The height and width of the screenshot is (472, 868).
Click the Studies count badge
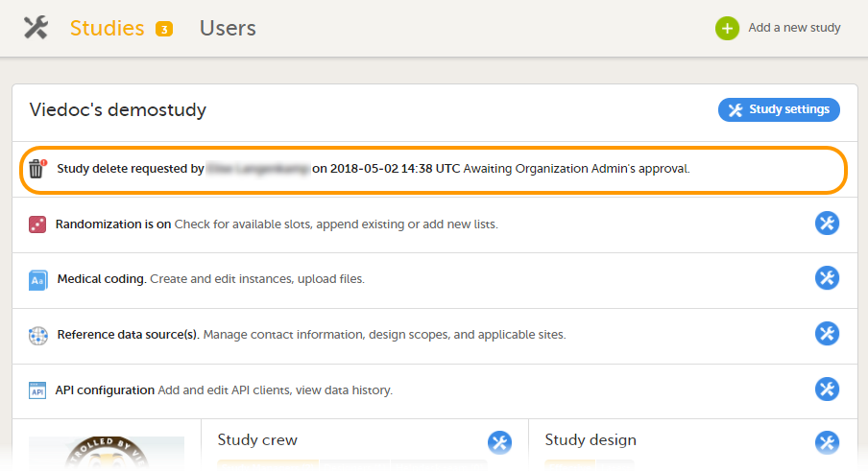(x=164, y=29)
